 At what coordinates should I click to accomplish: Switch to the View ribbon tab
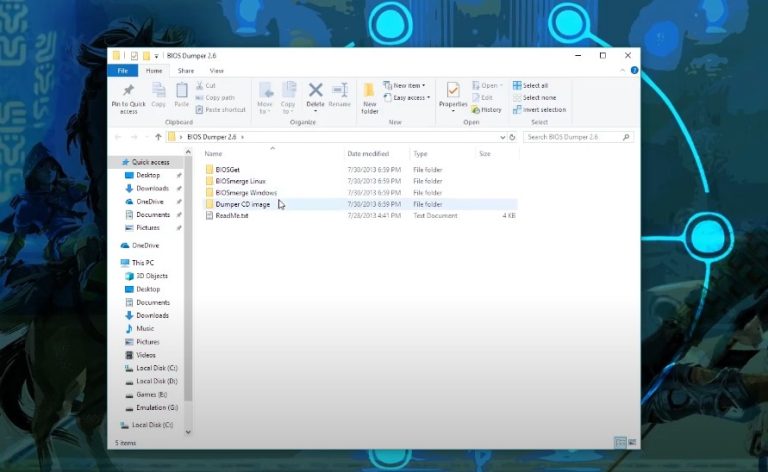[216, 71]
